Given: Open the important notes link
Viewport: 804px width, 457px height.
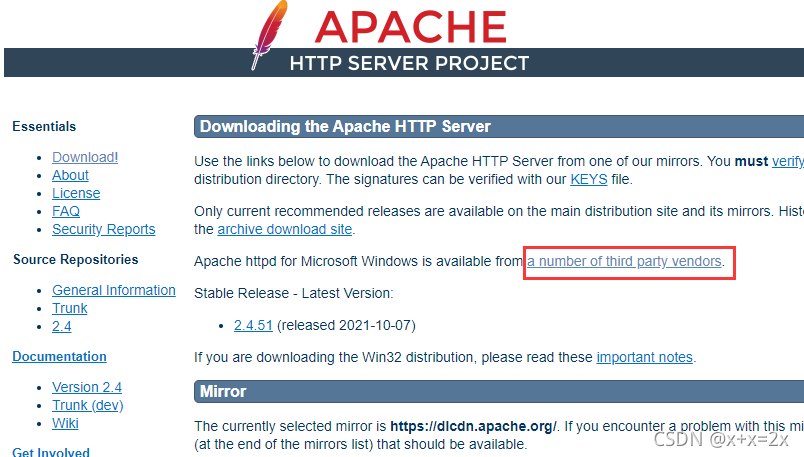Looking at the screenshot, I should click(645, 357).
